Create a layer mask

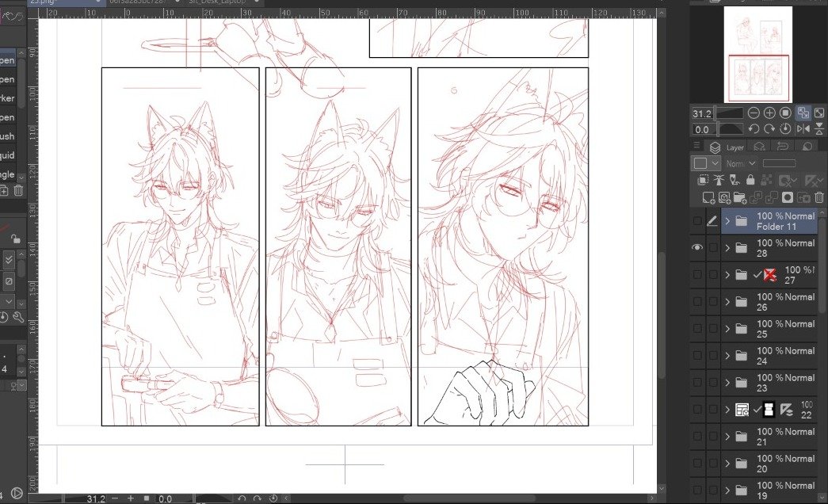click(x=788, y=197)
